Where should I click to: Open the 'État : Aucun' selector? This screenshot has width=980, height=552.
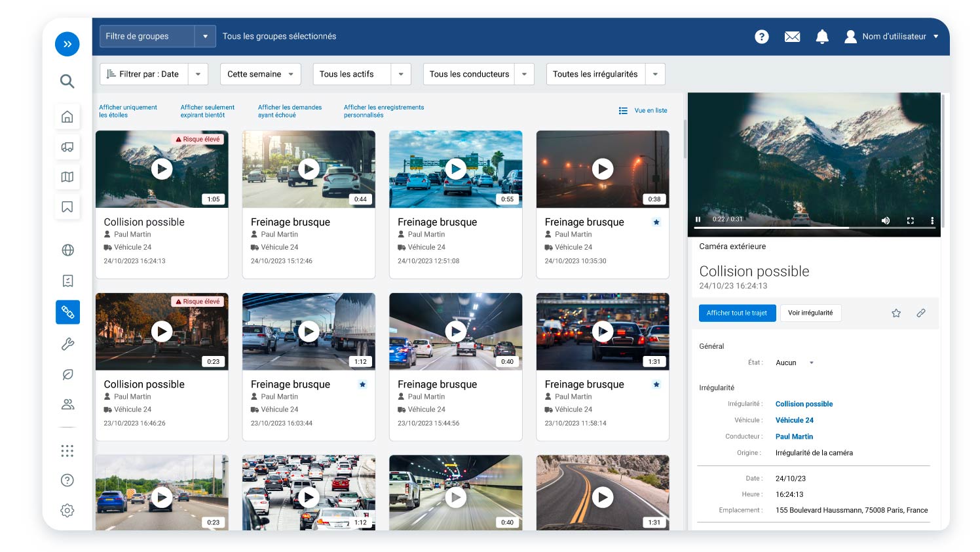[794, 363]
